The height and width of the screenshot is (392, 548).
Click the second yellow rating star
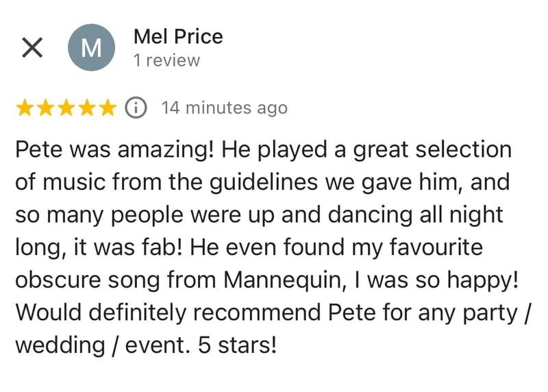pos(46,108)
